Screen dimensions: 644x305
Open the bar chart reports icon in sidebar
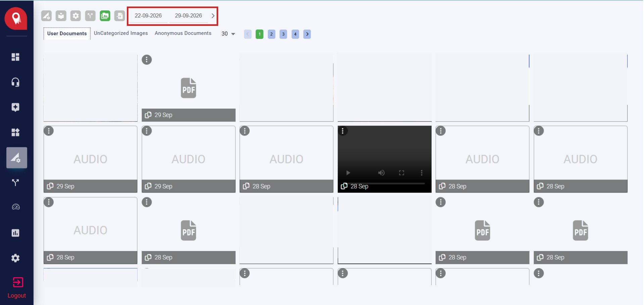15,233
